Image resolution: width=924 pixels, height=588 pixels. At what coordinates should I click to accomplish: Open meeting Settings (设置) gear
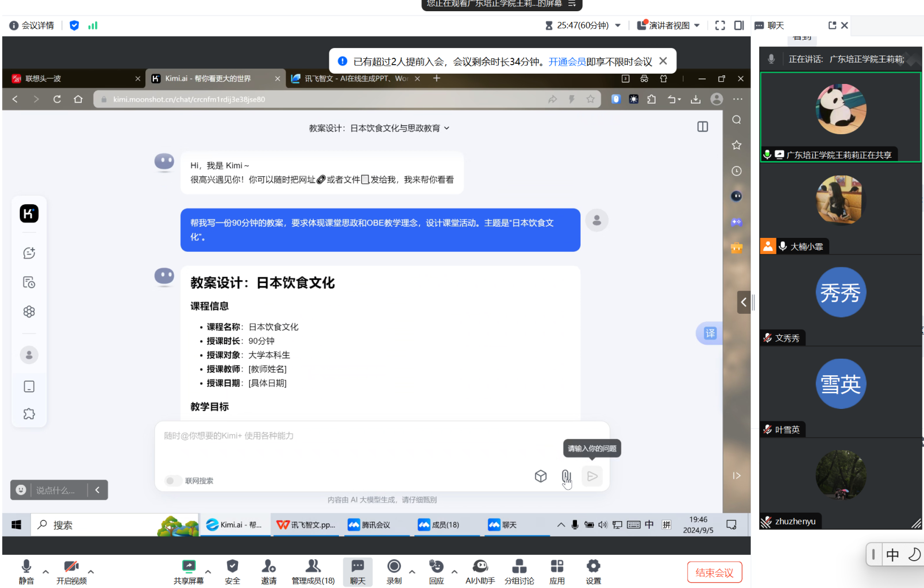coord(593,567)
